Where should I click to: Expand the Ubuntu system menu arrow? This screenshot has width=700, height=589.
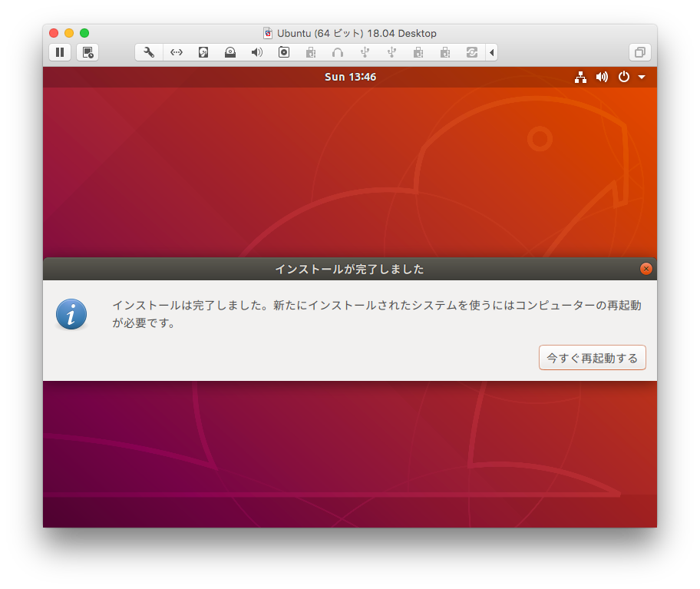[x=642, y=78]
